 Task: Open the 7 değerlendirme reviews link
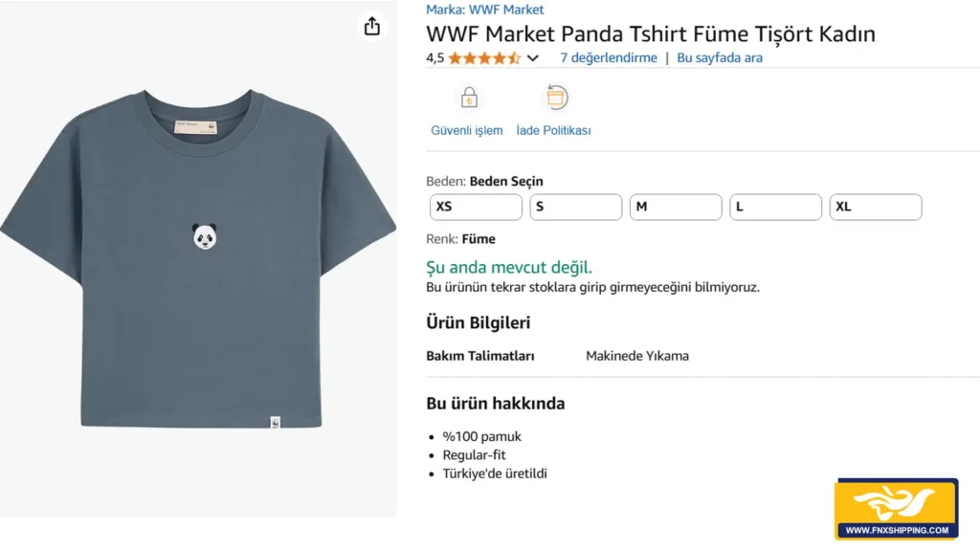point(609,57)
